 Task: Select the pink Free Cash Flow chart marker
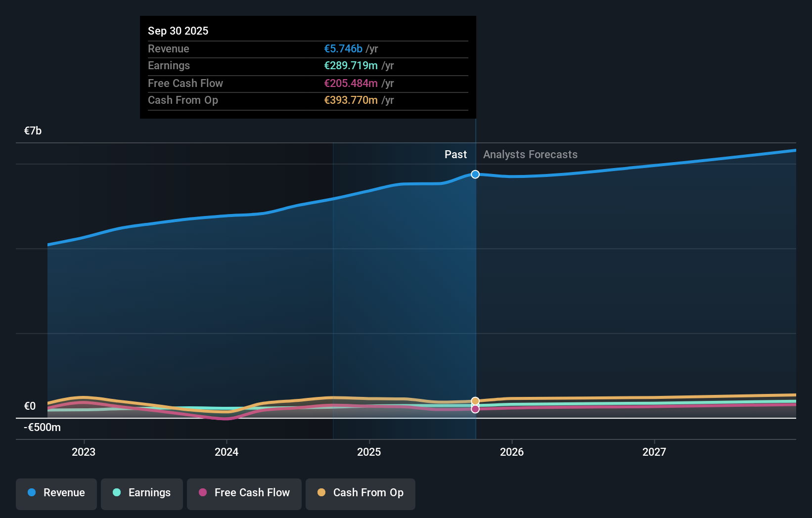point(475,409)
